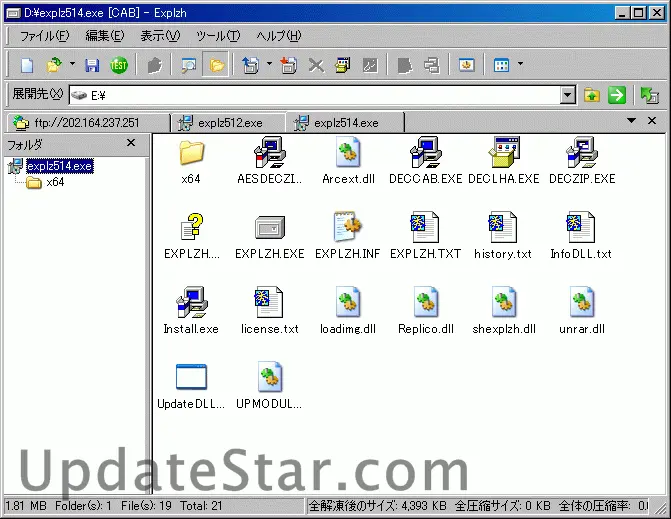Click the magnifier search icon in toolbar
This screenshot has height=519, width=671.
point(188,65)
